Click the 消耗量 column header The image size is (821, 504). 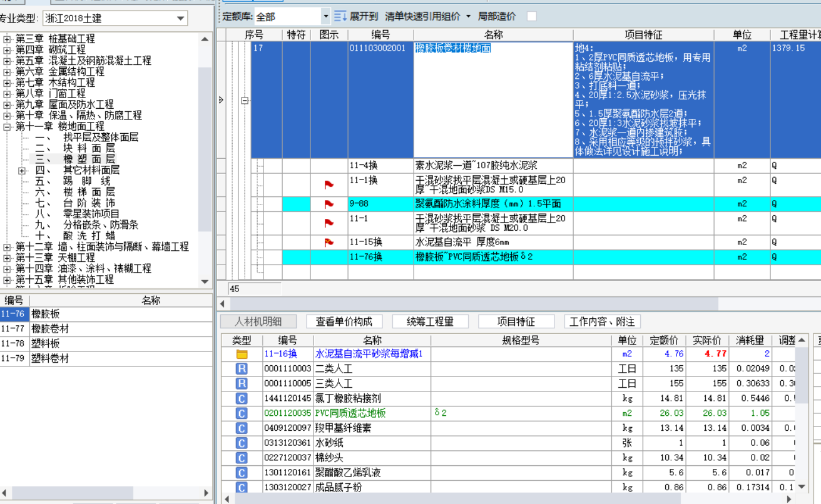pyautogui.click(x=750, y=340)
